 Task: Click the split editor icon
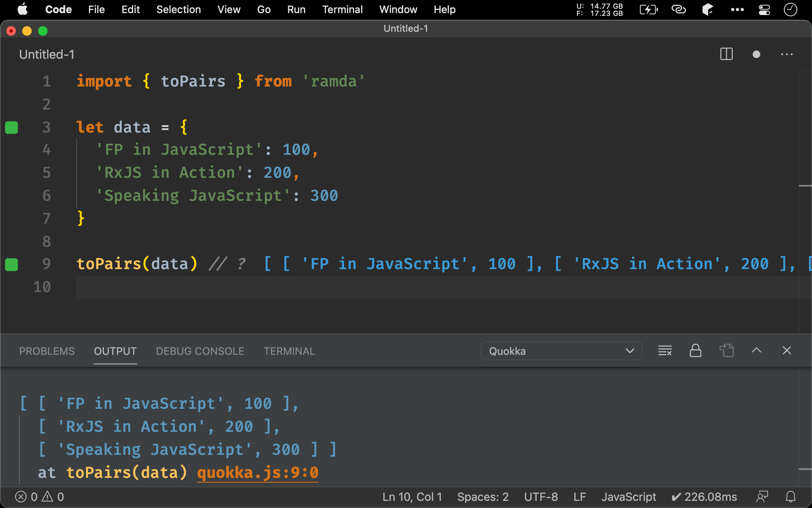[x=727, y=54]
